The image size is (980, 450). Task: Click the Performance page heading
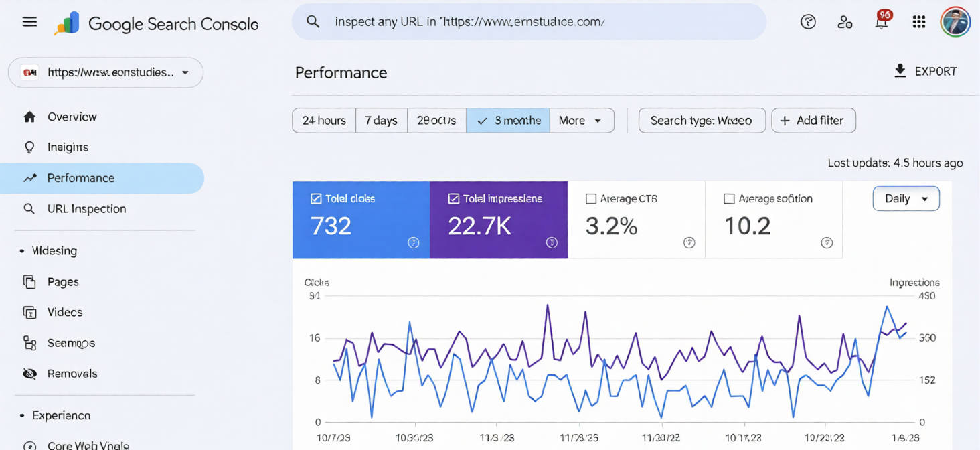[x=341, y=72]
